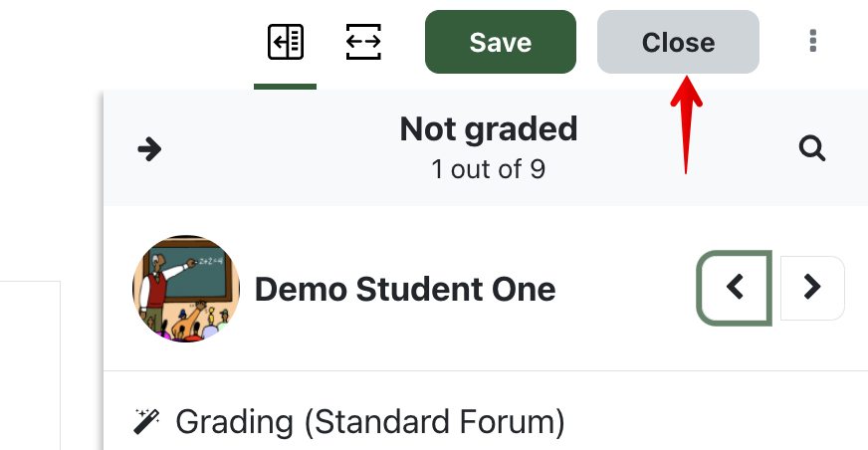Select the Grading (Standard Forum) label
This screenshot has width=868, height=450.
click(x=370, y=422)
